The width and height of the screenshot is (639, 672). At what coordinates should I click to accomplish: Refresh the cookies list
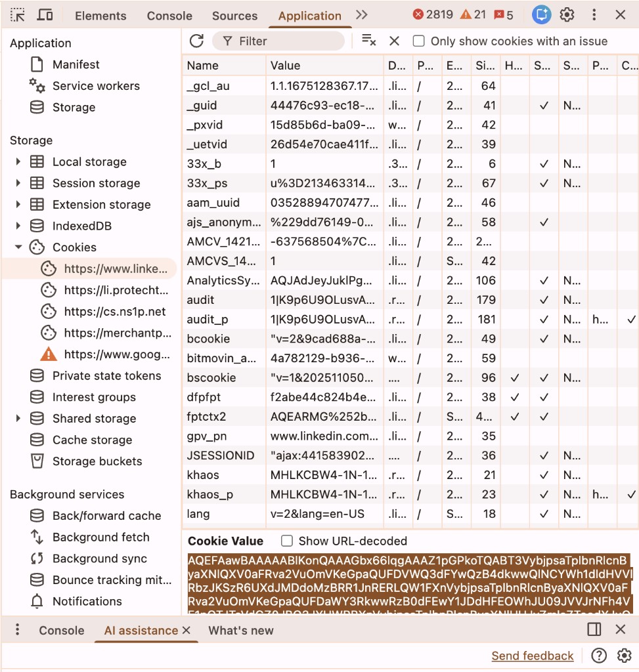[x=196, y=41]
